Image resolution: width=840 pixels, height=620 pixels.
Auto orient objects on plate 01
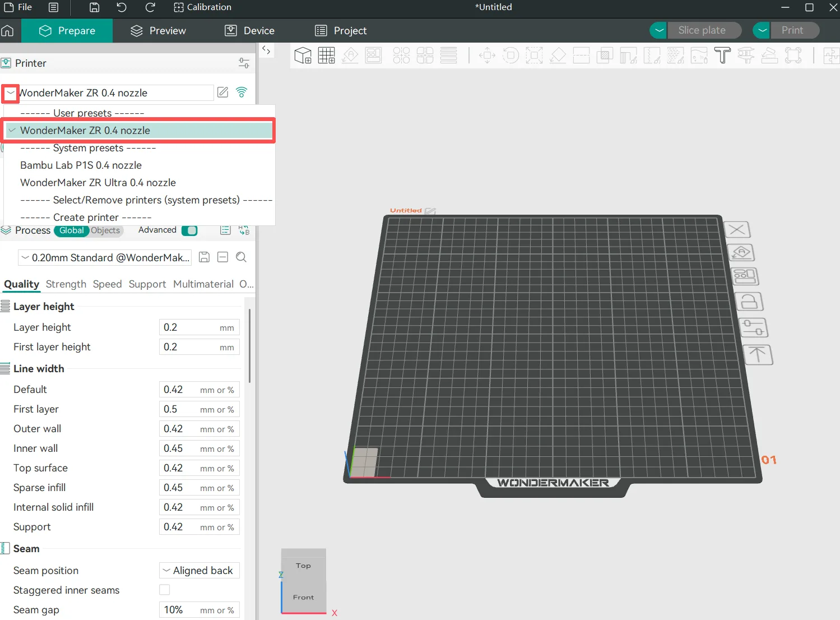(x=741, y=253)
